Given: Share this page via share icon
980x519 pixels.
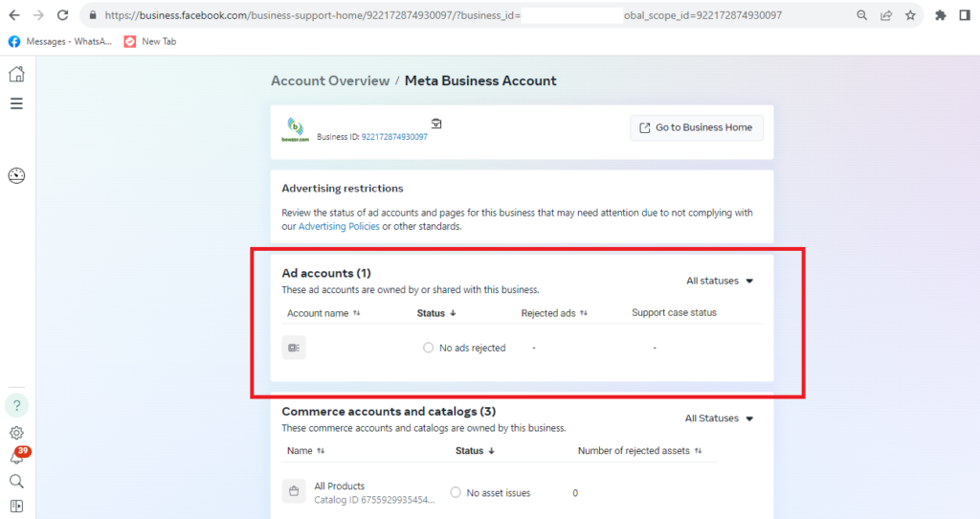Looking at the screenshot, I should (x=886, y=15).
